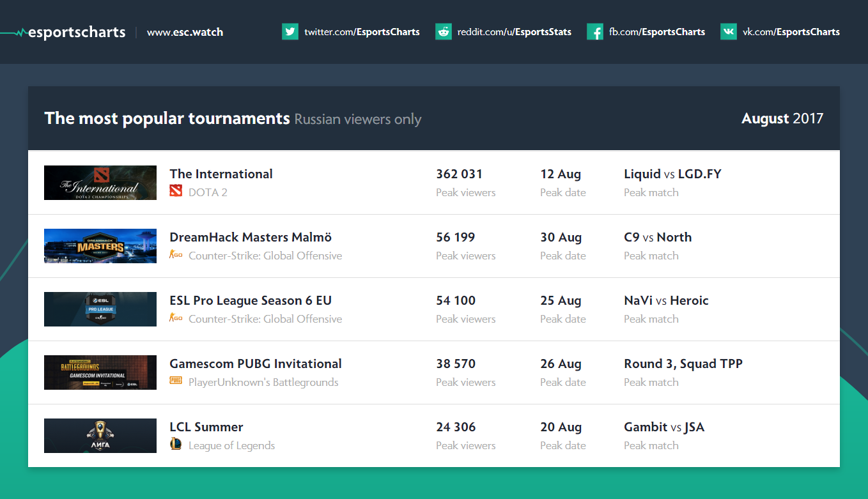Click The most popular tournaments heading

coord(167,118)
